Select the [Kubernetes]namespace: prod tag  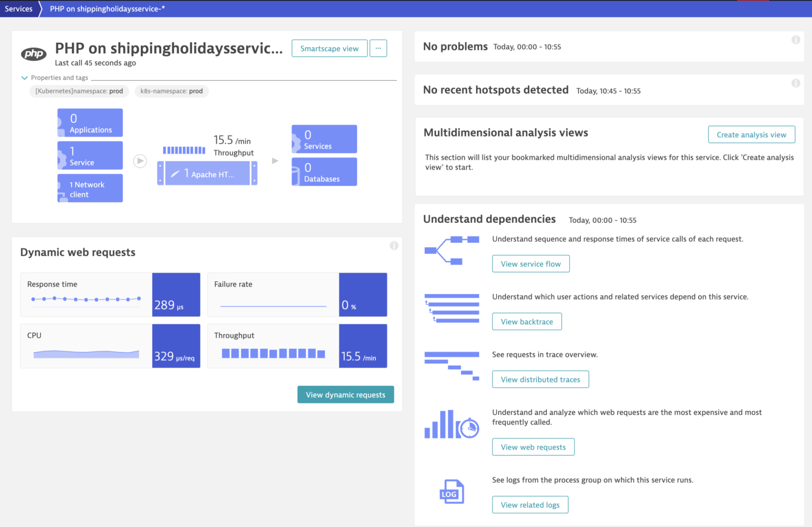point(79,91)
